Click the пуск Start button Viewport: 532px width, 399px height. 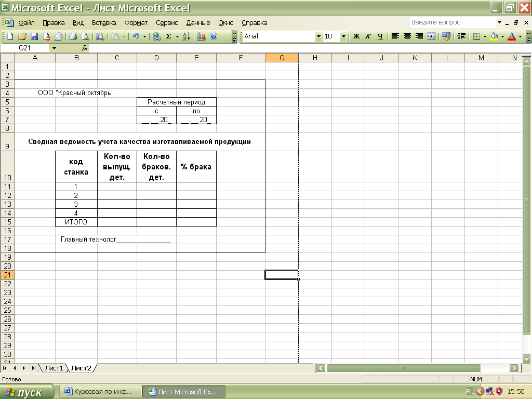[x=27, y=392]
